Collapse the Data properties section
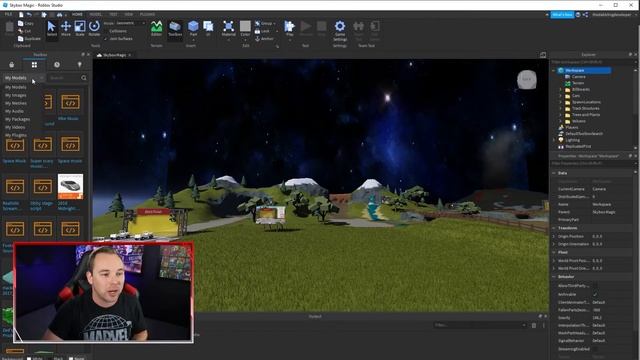Viewport: 640px width, 360px height. pyautogui.click(x=554, y=173)
